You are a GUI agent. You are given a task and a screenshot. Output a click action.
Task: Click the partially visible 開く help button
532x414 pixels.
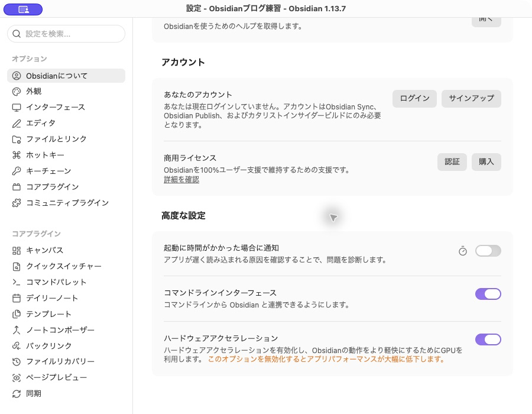(x=486, y=22)
